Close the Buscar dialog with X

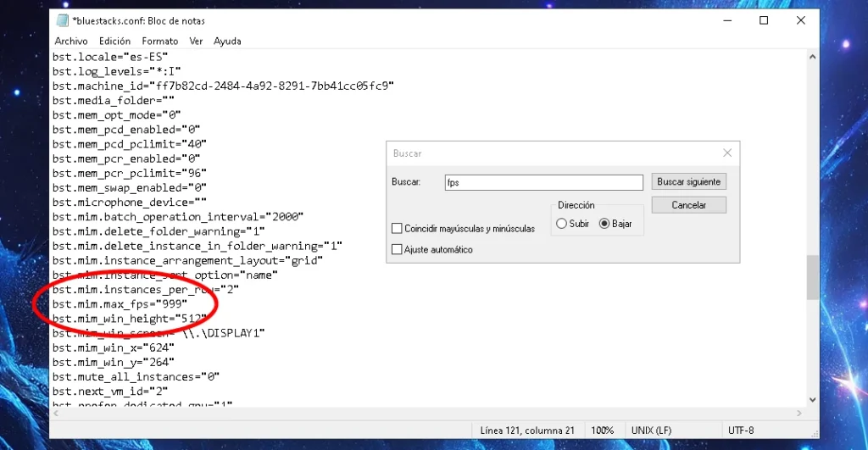[726, 153]
